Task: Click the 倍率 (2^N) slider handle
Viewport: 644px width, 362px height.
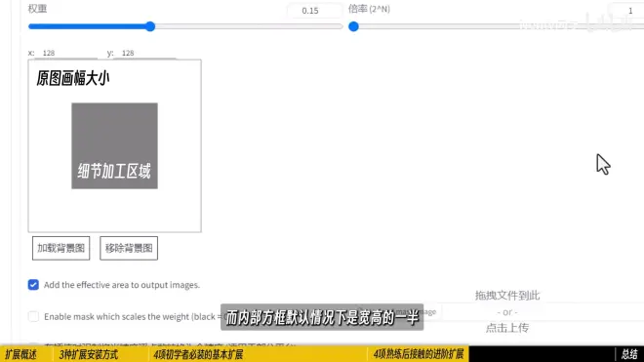Action: pos(353,26)
